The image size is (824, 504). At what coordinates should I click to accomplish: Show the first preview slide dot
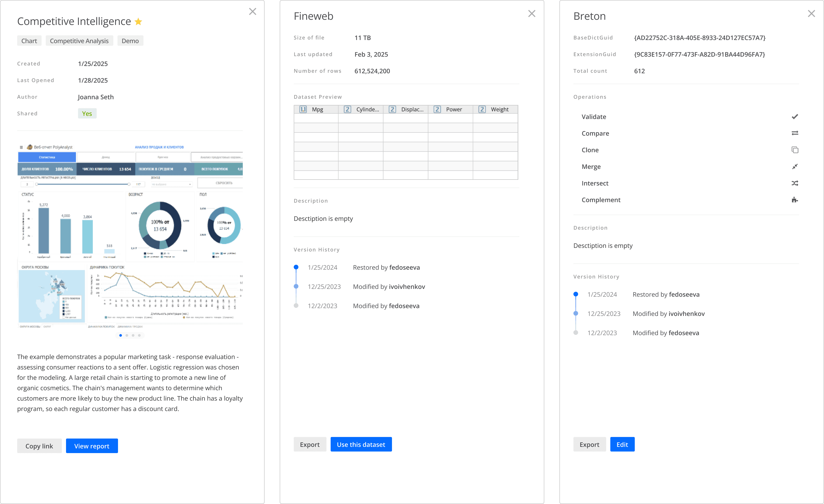(120, 335)
